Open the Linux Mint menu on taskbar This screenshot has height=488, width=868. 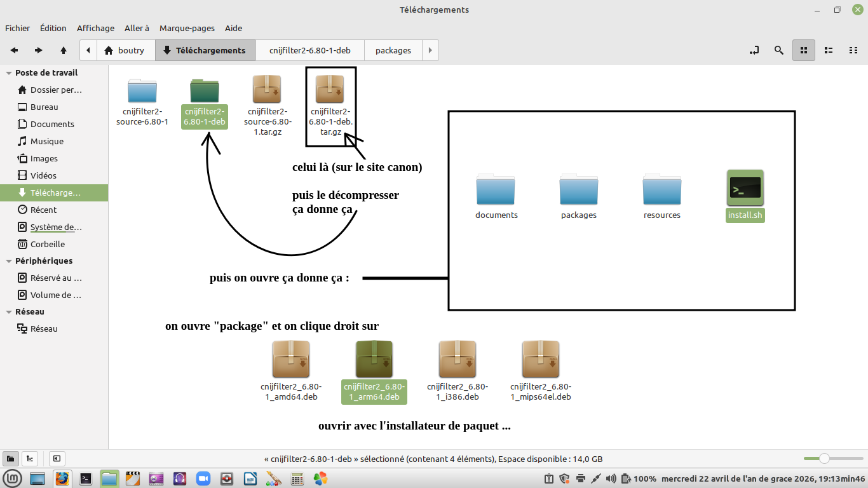point(13,478)
